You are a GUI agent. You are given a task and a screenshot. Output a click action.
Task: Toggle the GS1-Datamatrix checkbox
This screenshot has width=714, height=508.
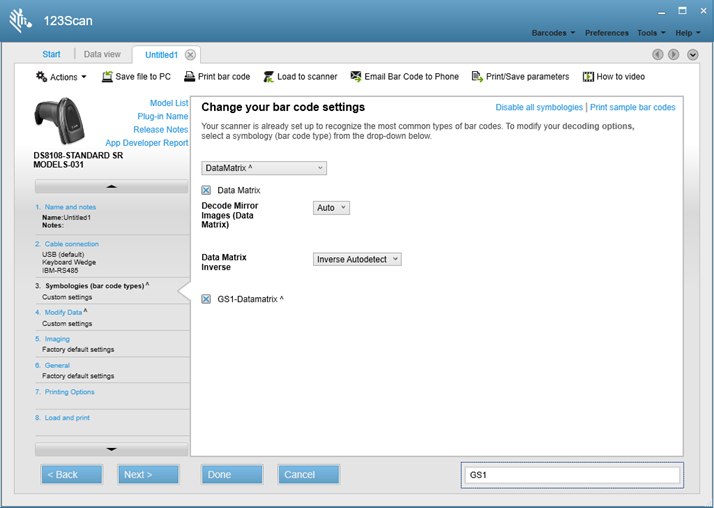tap(206, 299)
